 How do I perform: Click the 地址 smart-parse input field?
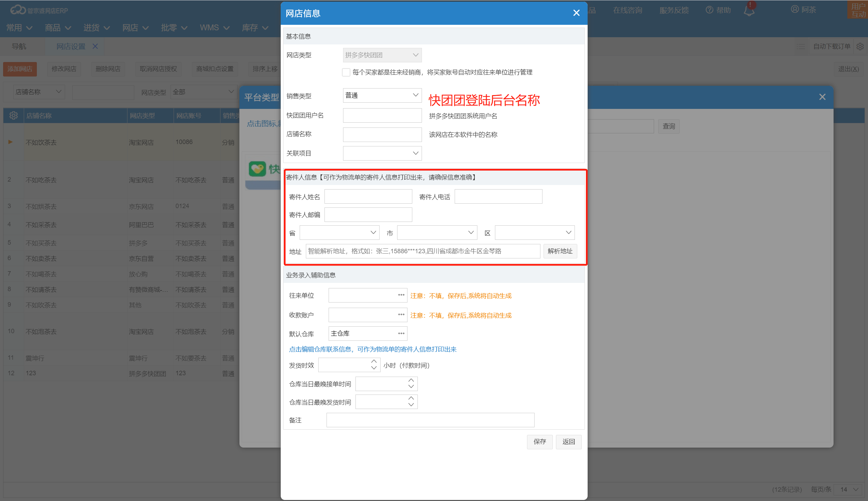click(423, 251)
